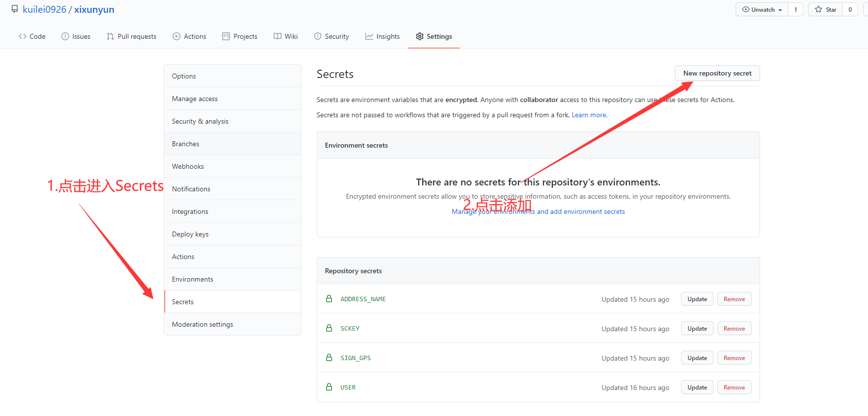
Task: Open Manage access in the sidebar
Action: 232,99
